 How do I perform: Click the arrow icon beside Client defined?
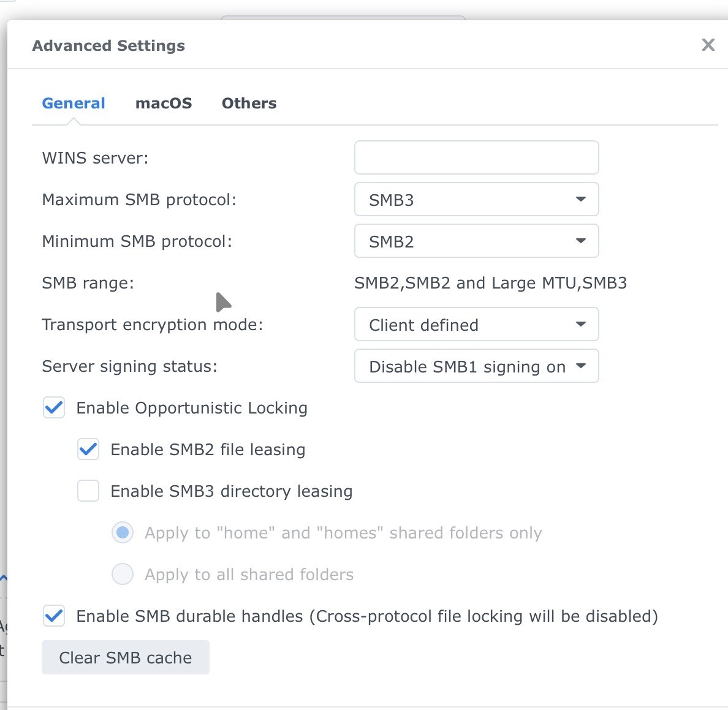[580, 324]
